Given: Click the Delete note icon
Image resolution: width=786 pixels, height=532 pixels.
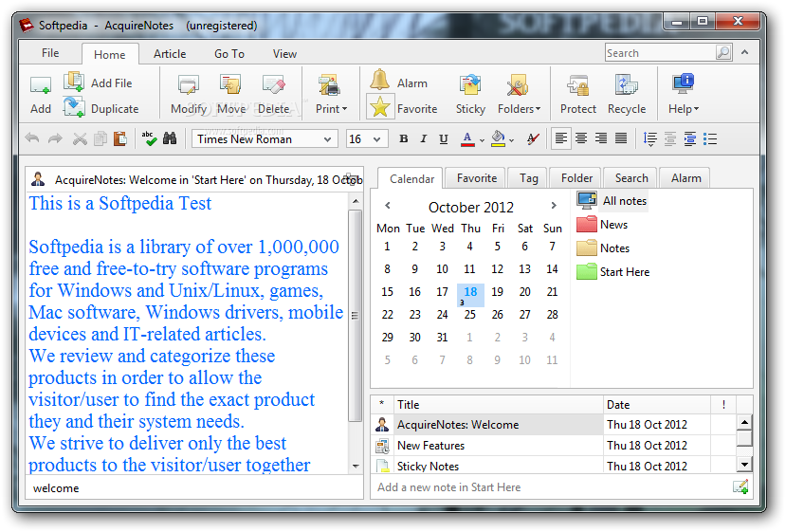Looking at the screenshot, I should 274,85.
